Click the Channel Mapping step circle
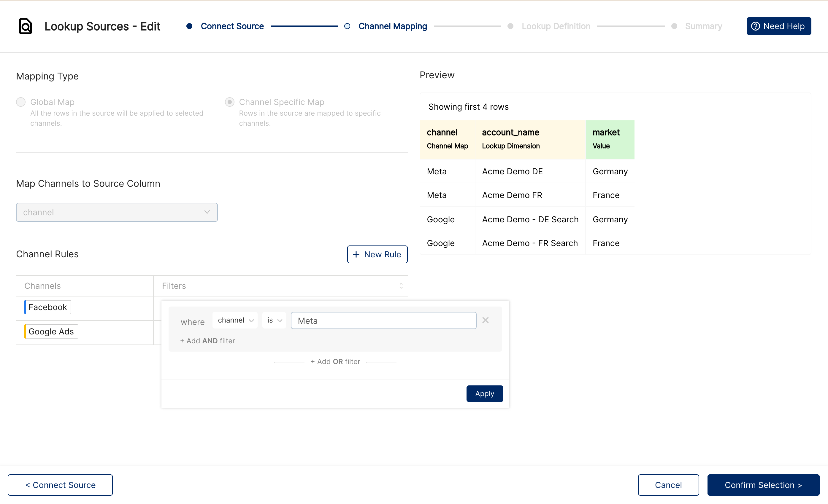The image size is (828, 504). pos(347,26)
